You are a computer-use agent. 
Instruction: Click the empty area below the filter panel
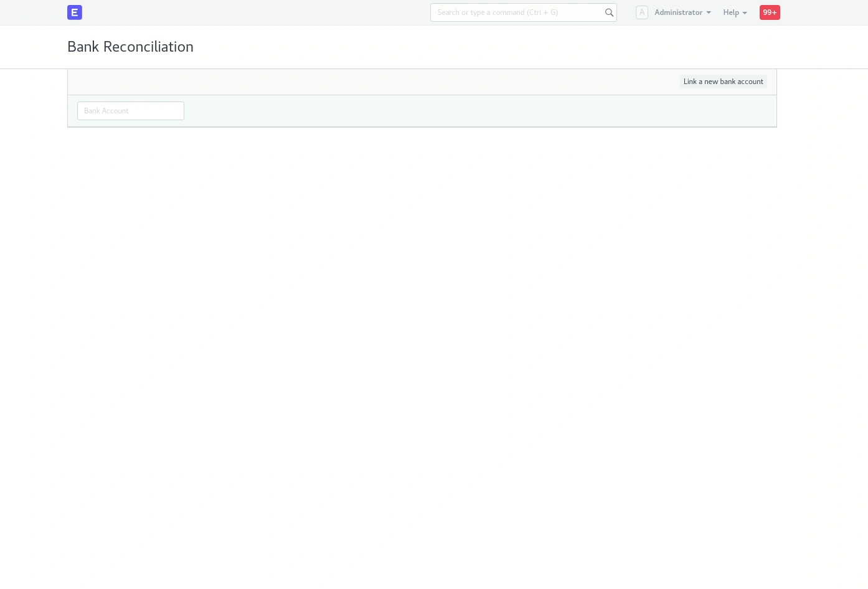pyautogui.click(x=422, y=311)
